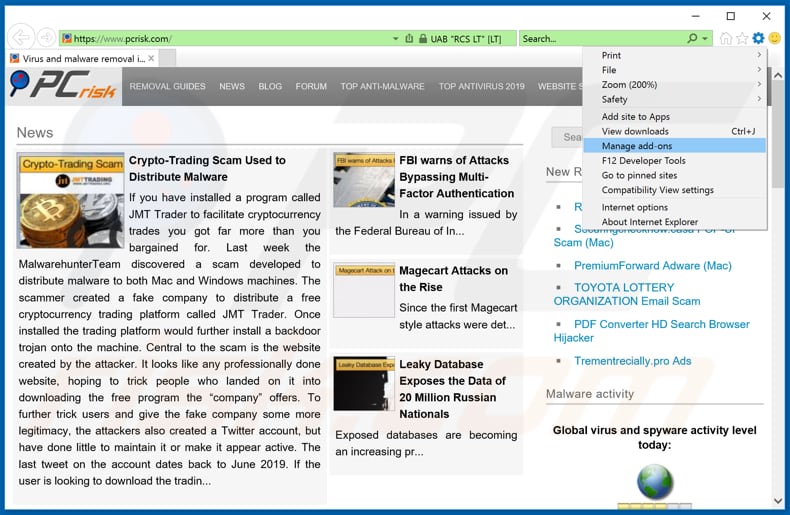This screenshot has height=515, width=790.
Task: Open the Safety submenu
Action: pyautogui.click(x=675, y=99)
